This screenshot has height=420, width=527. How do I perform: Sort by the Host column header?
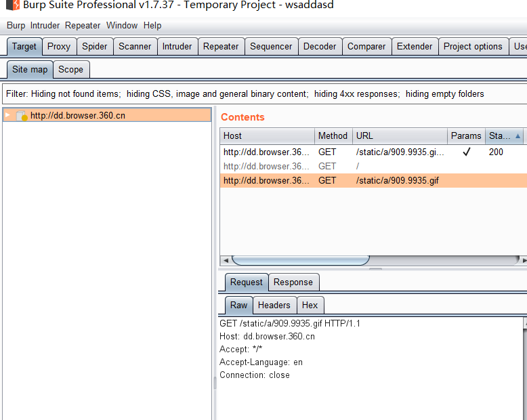point(267,136)
